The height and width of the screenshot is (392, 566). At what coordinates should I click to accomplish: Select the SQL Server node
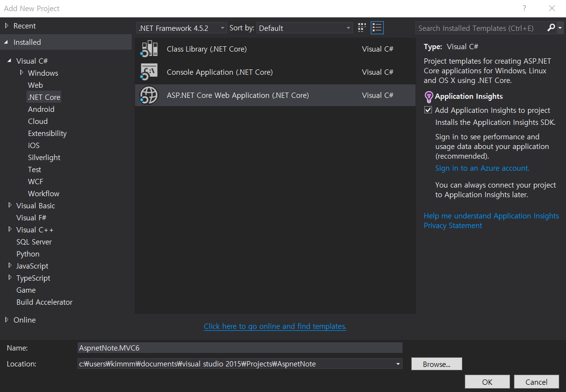click(34, 242)
